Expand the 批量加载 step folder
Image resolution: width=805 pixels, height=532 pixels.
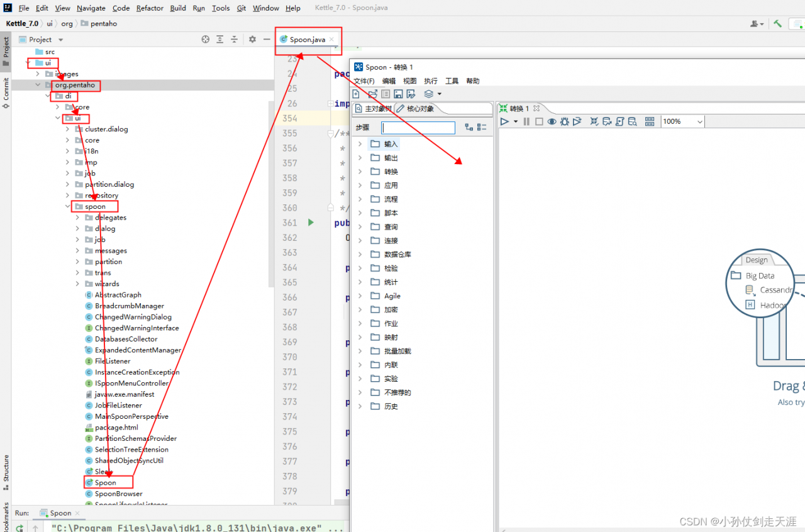click(360, 352)
